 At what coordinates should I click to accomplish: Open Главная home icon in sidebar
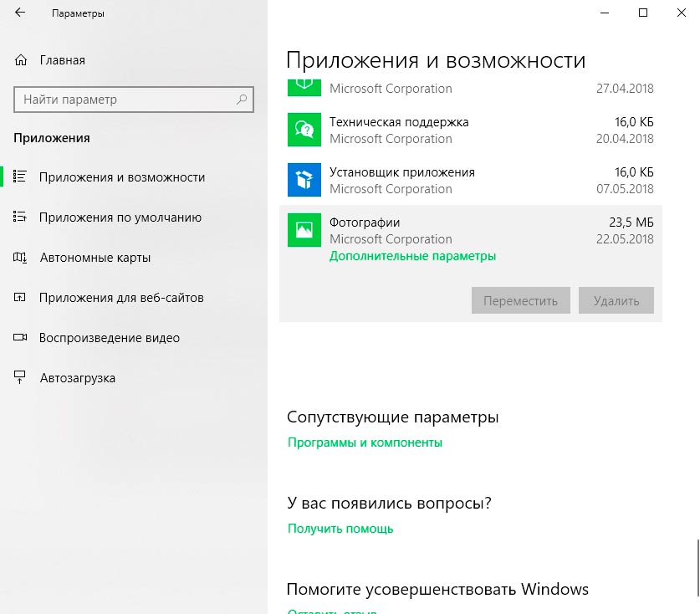pos(21,60)
